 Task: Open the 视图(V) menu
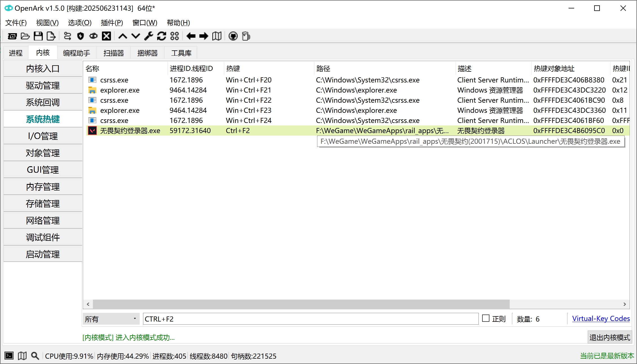(47, 23)
